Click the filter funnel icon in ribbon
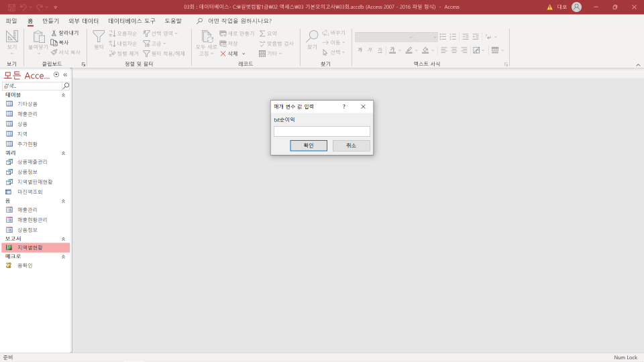 click(x=99, y=36)
